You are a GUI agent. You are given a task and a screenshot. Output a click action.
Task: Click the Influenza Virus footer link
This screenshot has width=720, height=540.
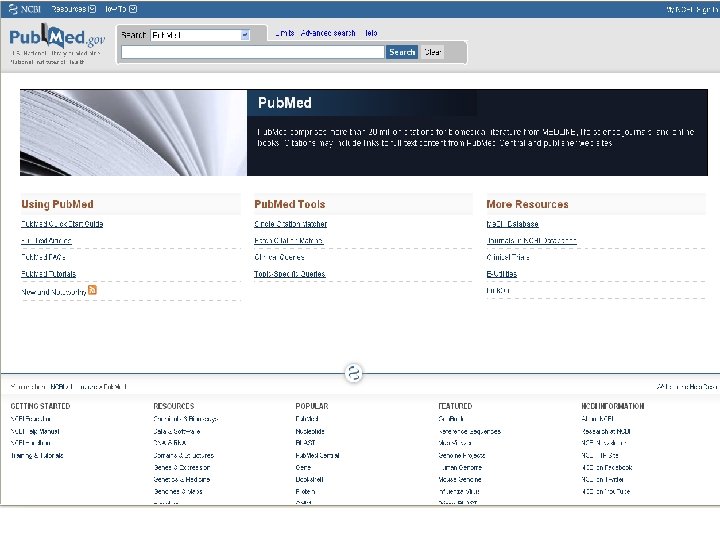tap(459, 491)
